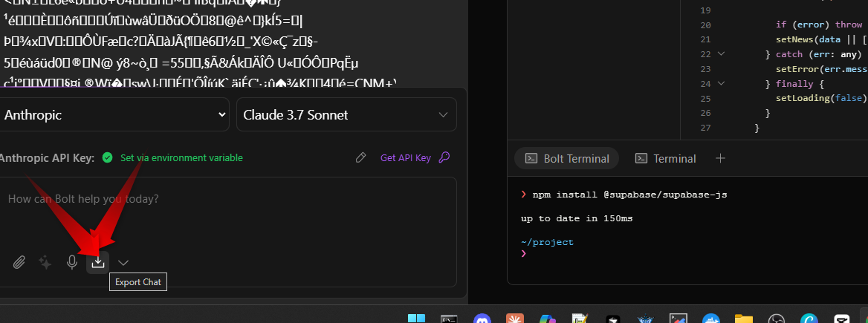Screen dimensions: 868x323
Task: Collapse the code fold arrow at line 22
Action: (x=721, y=54)
